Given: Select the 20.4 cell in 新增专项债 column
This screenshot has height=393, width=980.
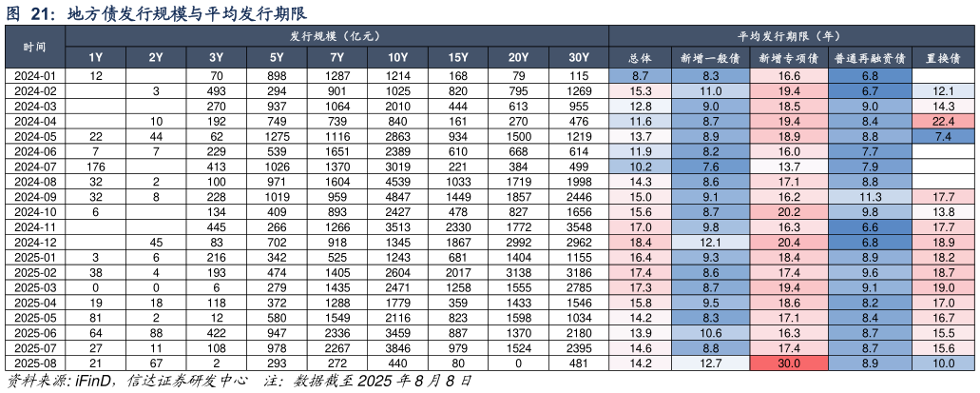Looking at the screenshot, I should (x=789, y=243).
